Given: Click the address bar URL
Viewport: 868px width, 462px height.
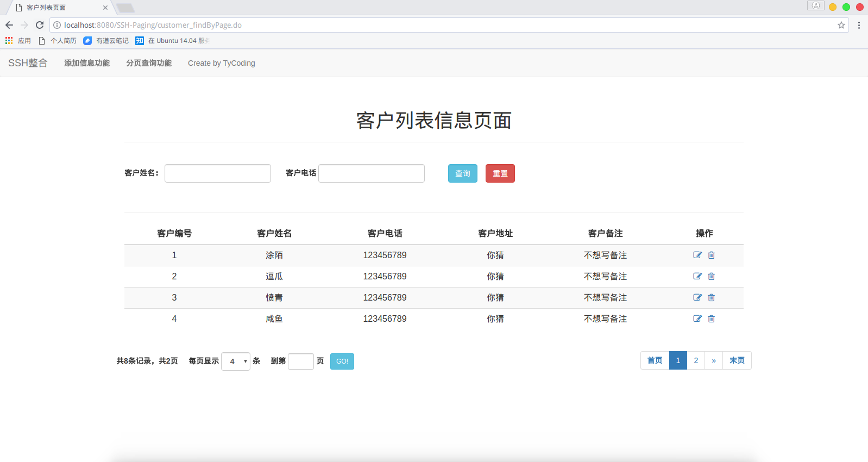Looking at the screenshot, I should click(153, 25).
